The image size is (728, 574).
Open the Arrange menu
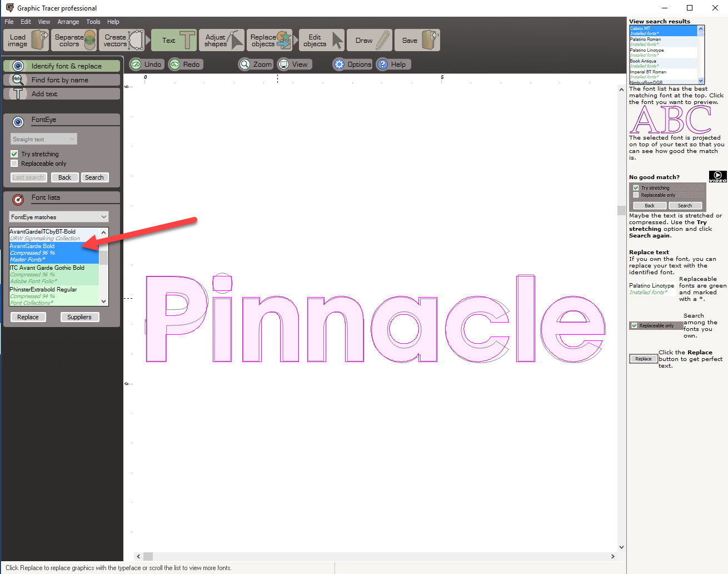(x=68, y=22)
